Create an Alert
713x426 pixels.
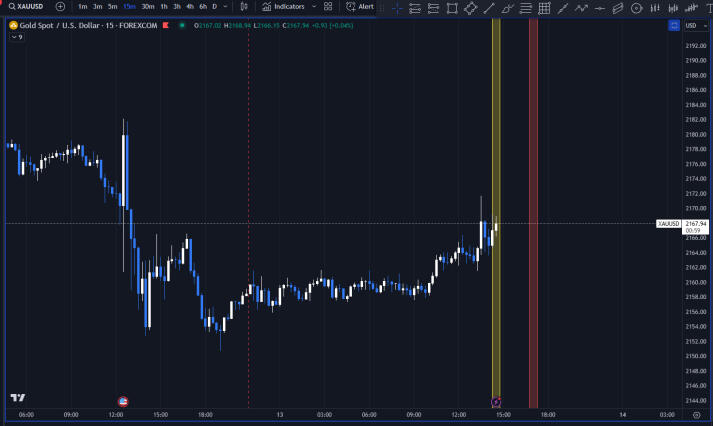[x=359, y=6]
